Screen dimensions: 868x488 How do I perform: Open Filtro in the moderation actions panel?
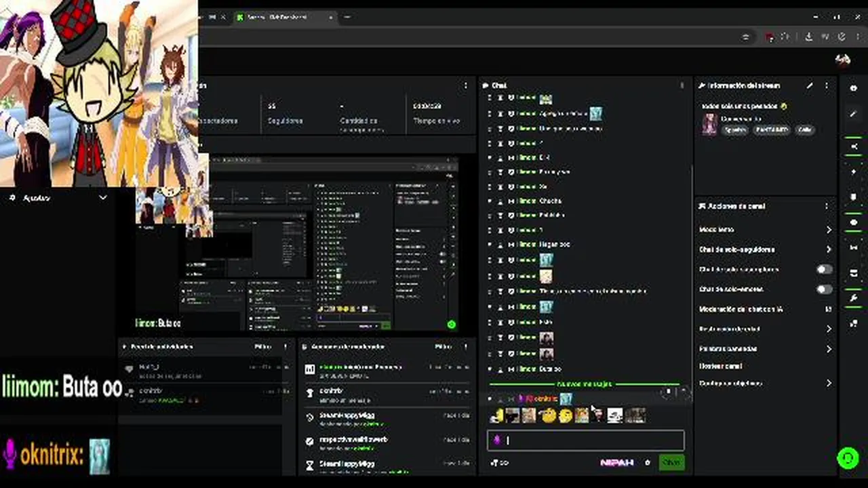pyautogui.click(x=443, y=346)
